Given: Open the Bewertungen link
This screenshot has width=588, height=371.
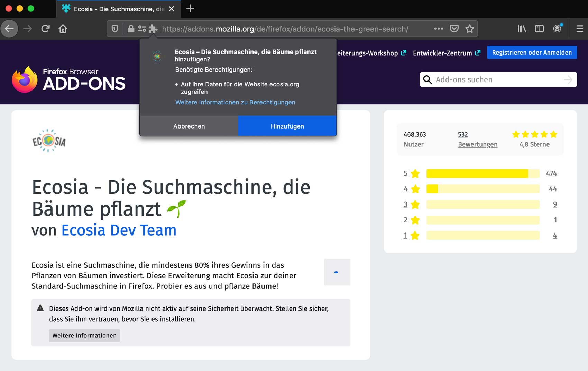Looking at the screenshot, I should [478, 144].
